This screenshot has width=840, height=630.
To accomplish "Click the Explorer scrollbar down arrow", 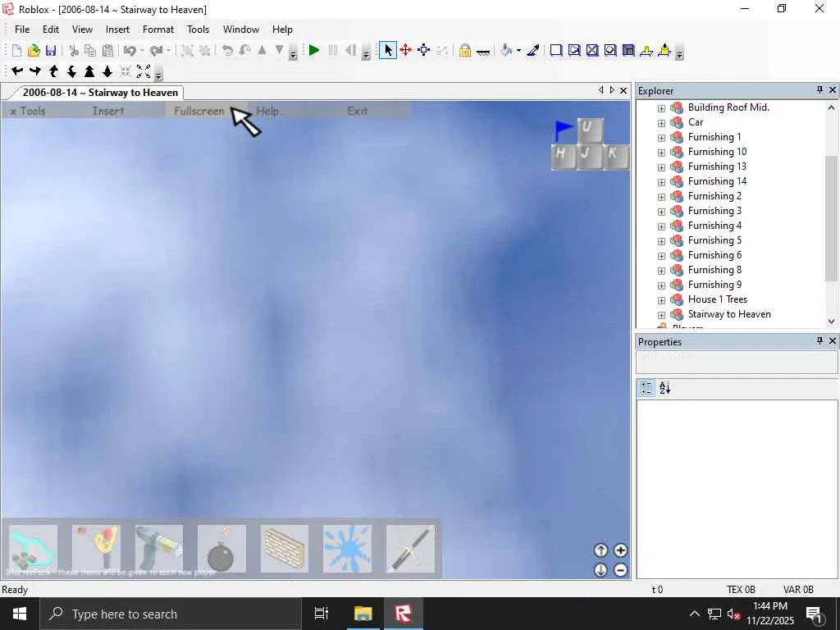I will (x=832, y=322).
